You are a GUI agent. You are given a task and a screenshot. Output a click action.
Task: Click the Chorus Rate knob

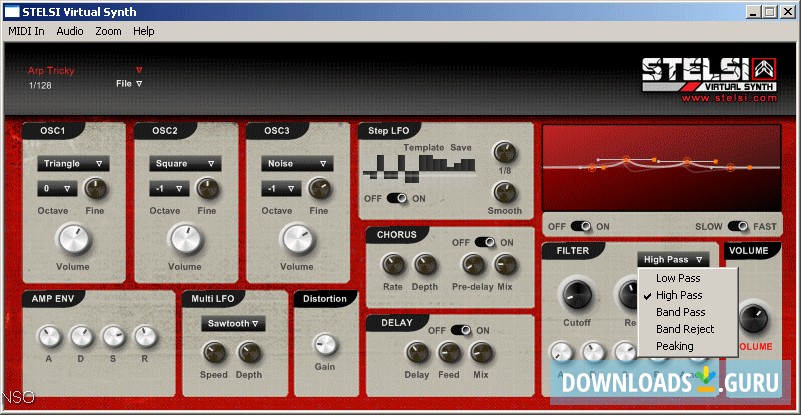coord(393,265)
